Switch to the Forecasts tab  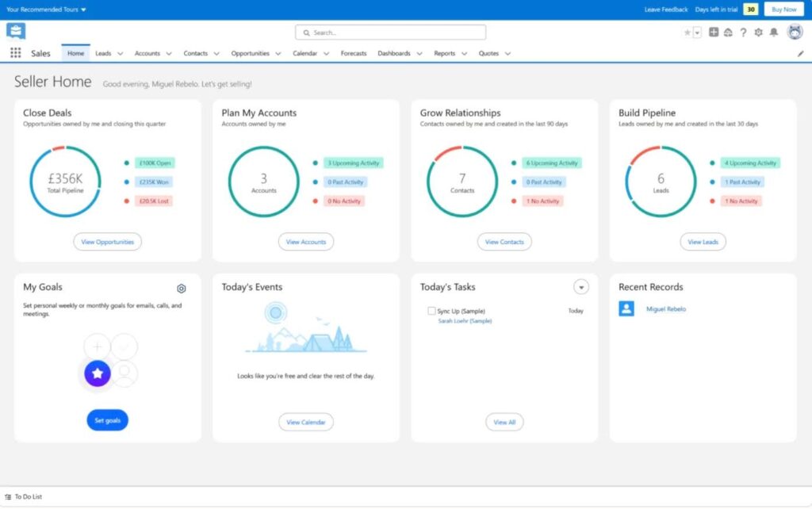point(354,53)
